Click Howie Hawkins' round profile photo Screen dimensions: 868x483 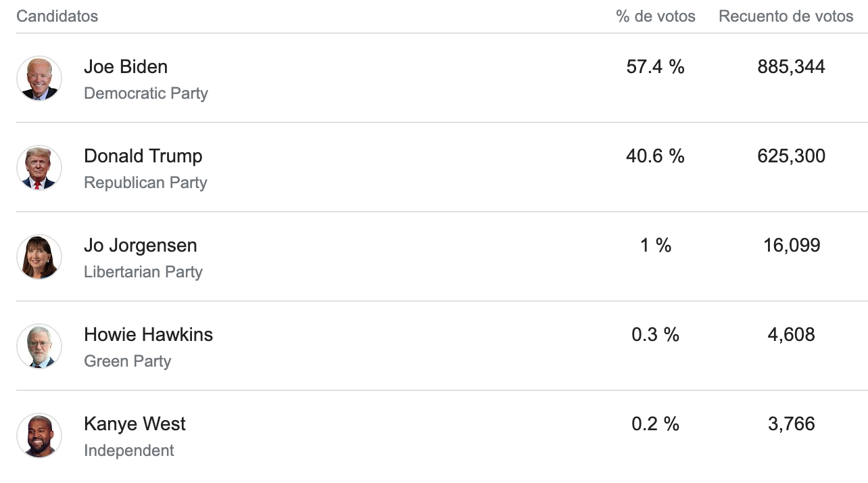[x=39, y=346]
